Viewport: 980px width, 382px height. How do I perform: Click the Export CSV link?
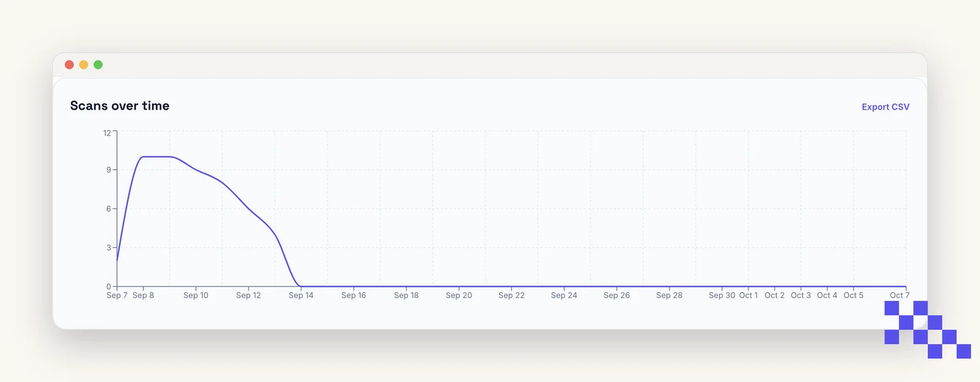tap(885, 107)
